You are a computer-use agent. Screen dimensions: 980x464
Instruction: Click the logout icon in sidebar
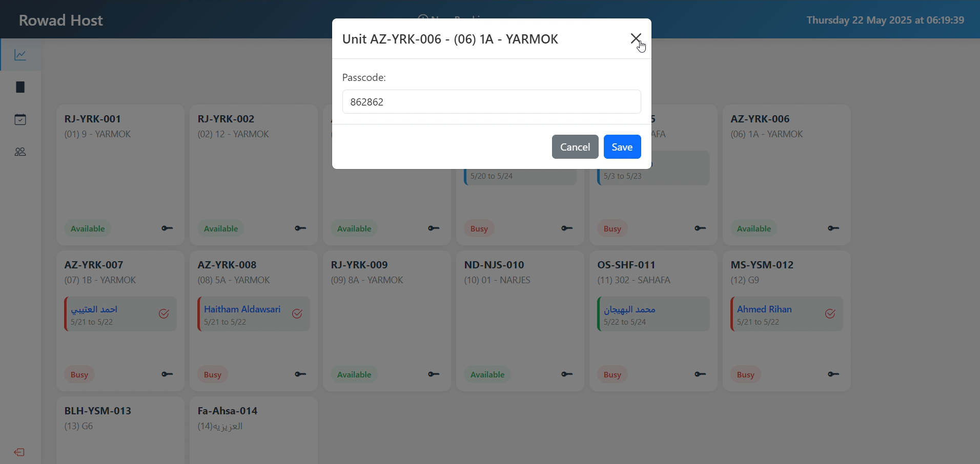click(19, 452)
